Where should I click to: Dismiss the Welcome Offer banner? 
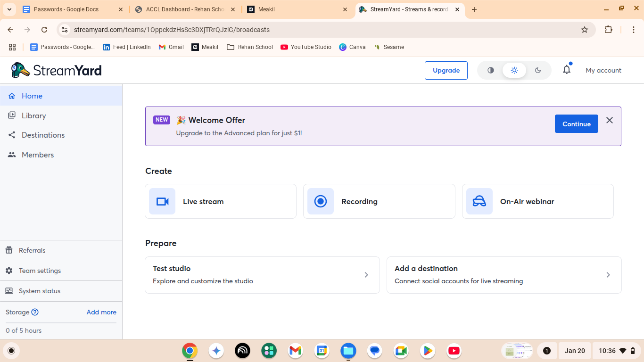[610, 120]
